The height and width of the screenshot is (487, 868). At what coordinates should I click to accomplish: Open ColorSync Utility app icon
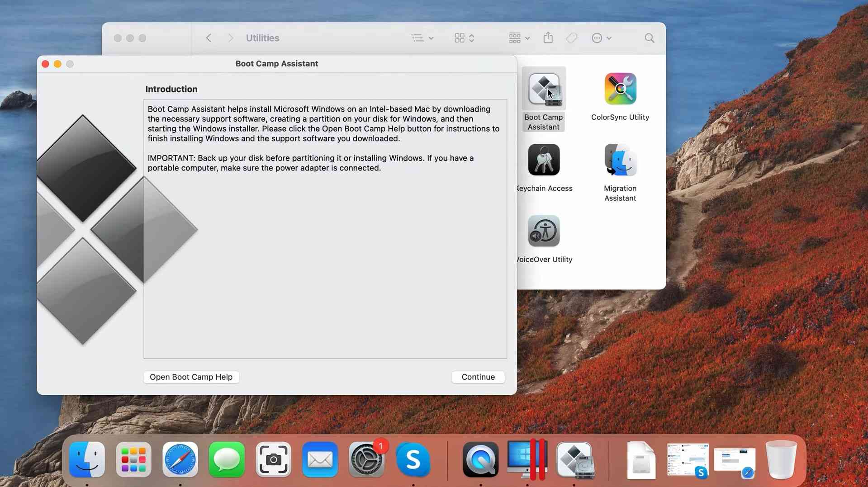(620, 89)
